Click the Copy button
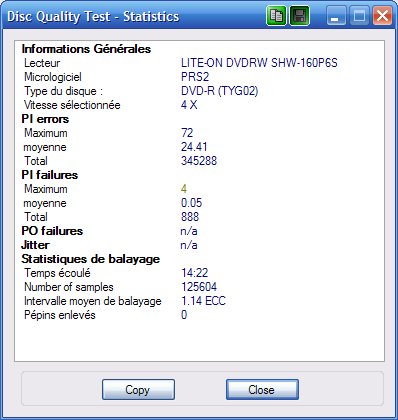 (x=138, y=389)
